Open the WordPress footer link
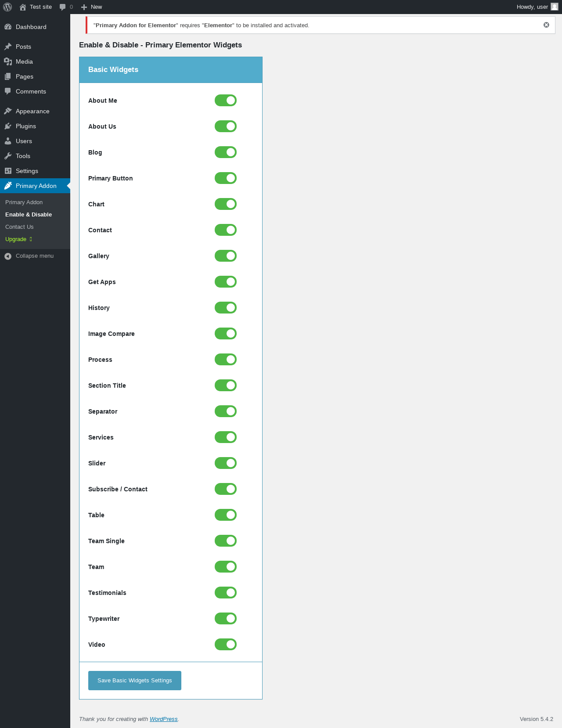This screenshot has width=562, height=728. pos(163,719)
